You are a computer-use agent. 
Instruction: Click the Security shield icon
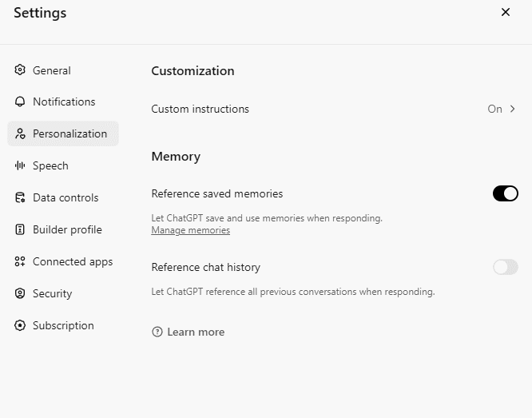tap(20, 293)
